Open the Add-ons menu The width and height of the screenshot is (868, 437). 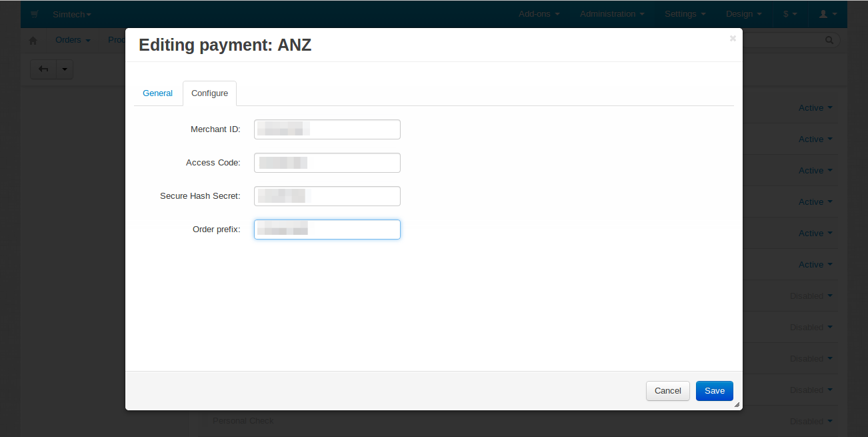click(539, 14)
